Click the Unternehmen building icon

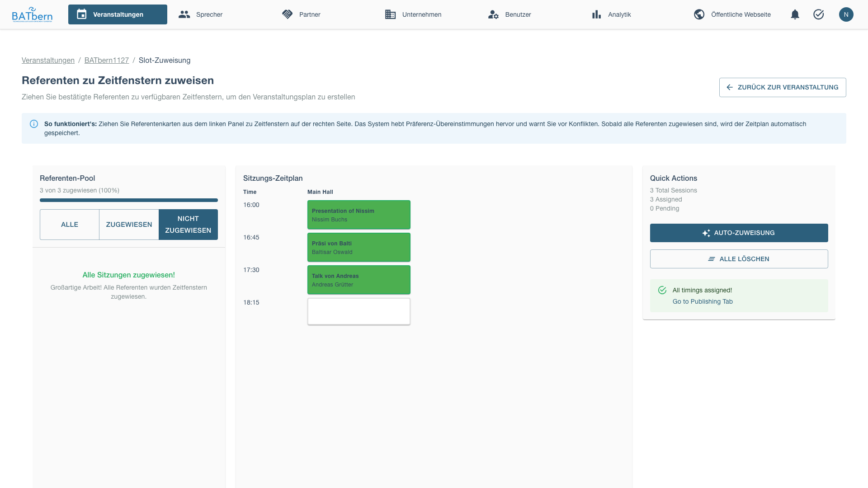pyautogui.click(x=390, y=14)
